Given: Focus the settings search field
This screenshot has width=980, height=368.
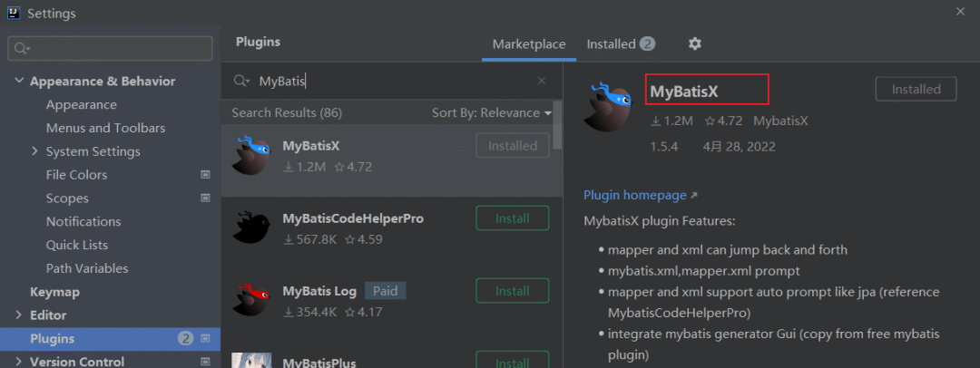Looking at the screenshot, I should pyautogui.click(x=110, y=49).
